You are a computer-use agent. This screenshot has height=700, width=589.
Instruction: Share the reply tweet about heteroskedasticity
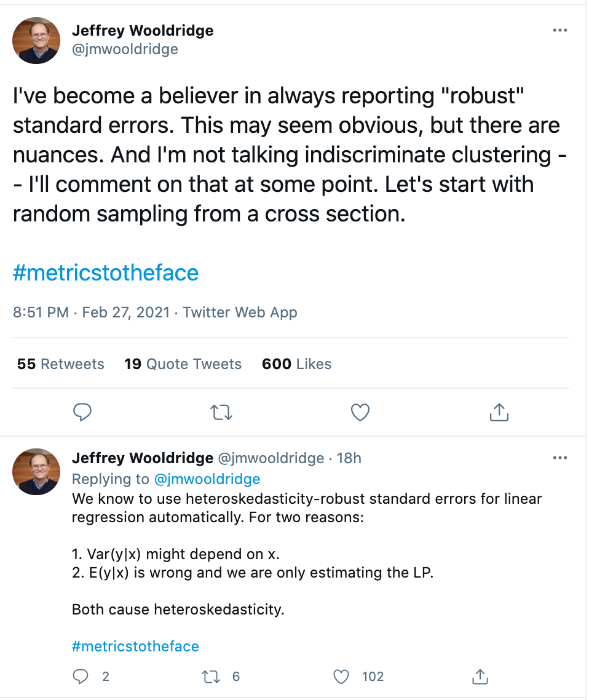tap(480, 677)
